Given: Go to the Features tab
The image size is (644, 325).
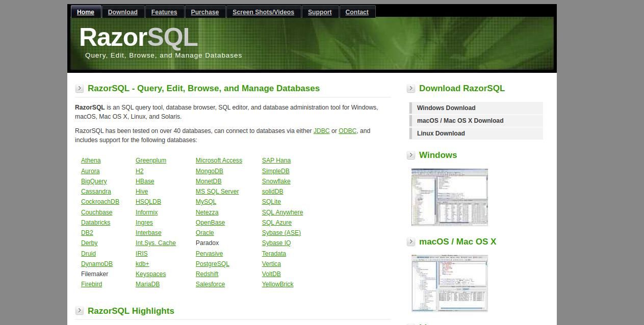Looking at the screenshot, I should (164, 12).
